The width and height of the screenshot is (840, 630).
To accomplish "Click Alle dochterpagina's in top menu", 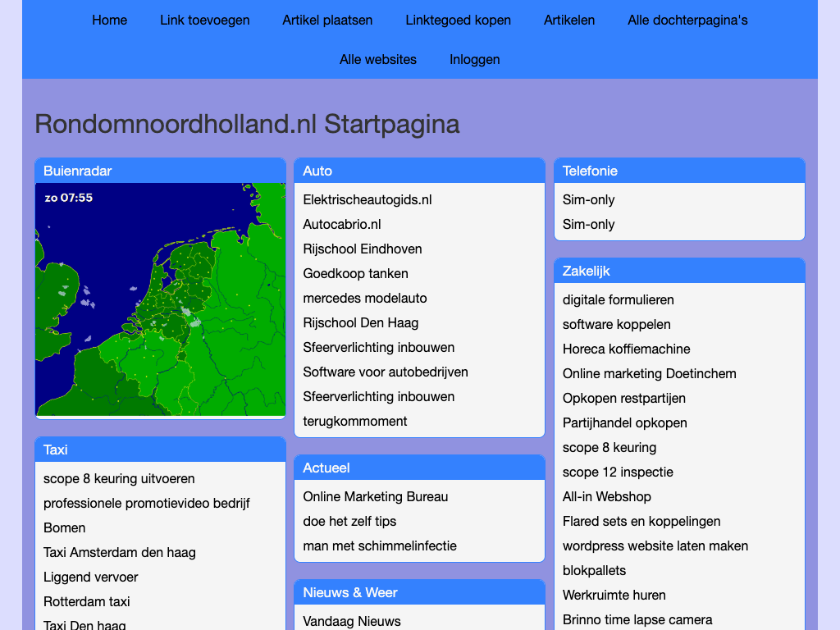I will coord(687,20).
